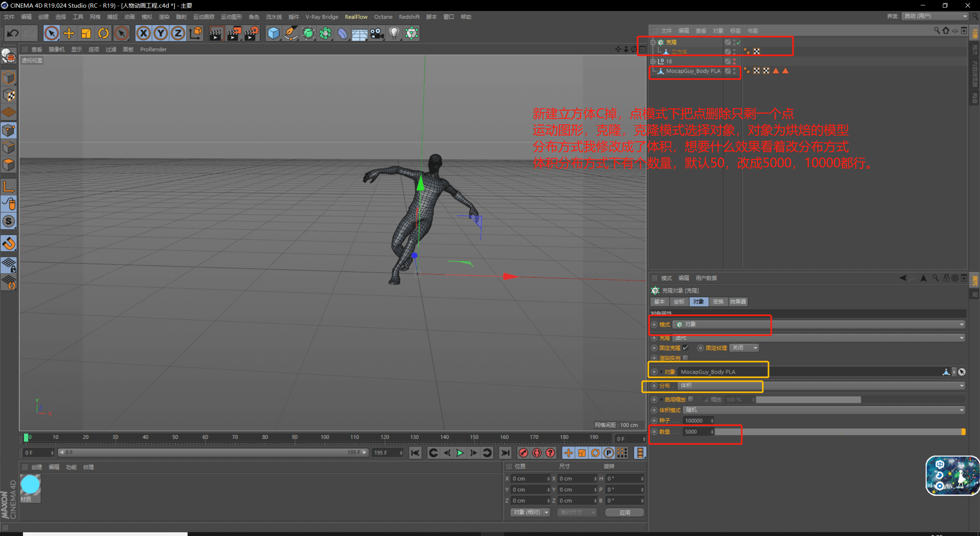
Task: Switch to Texture mode icon
Action: pos(9,95)
